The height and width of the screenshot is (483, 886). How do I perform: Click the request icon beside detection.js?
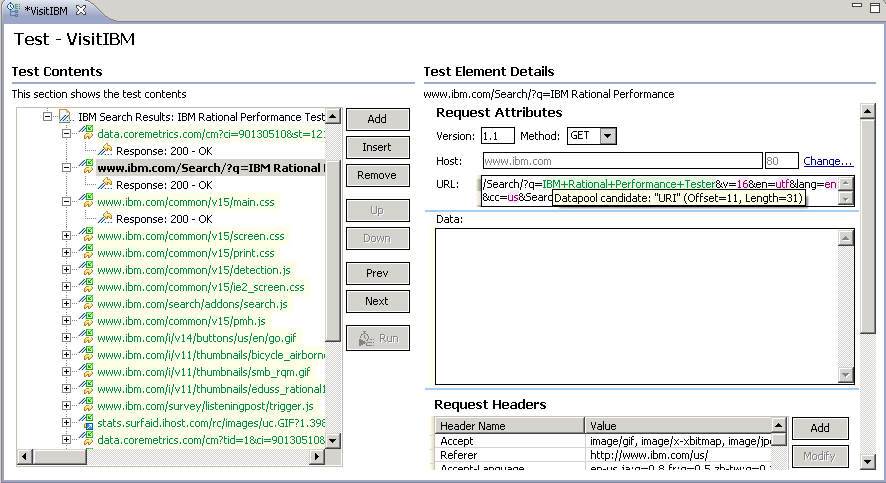tap(86, 269)
